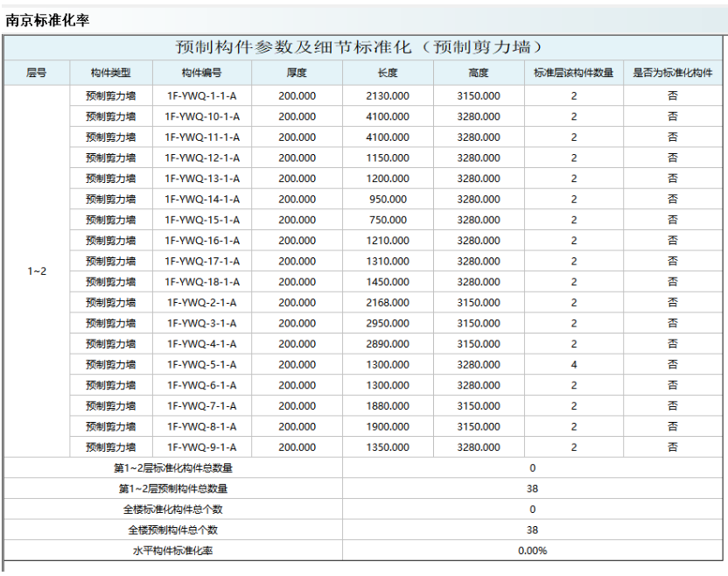Select cell 1F-YWQ-16-1-A
The image size is (728, 576).
tap(202, 241)
